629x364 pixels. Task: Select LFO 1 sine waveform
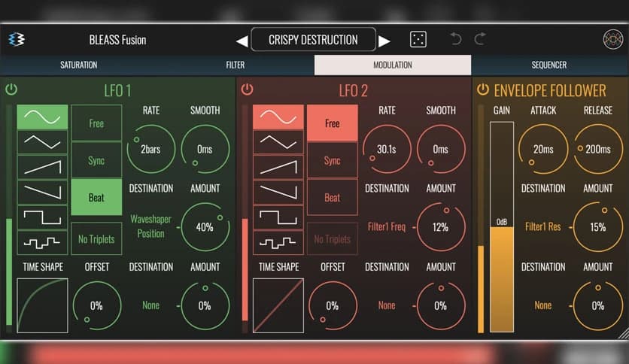[42, 117]
